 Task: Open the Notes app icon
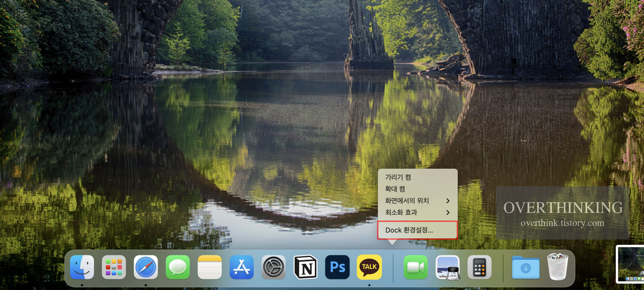210,267
